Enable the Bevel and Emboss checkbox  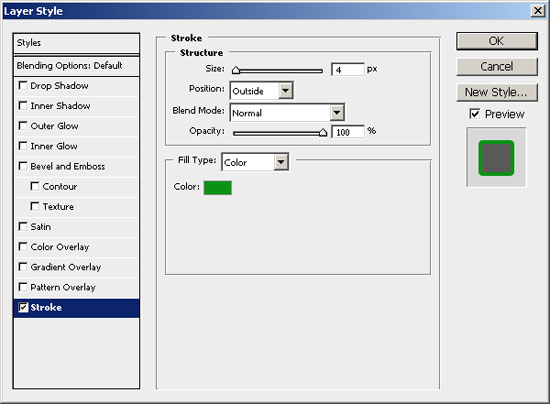[x=23, y=166]
